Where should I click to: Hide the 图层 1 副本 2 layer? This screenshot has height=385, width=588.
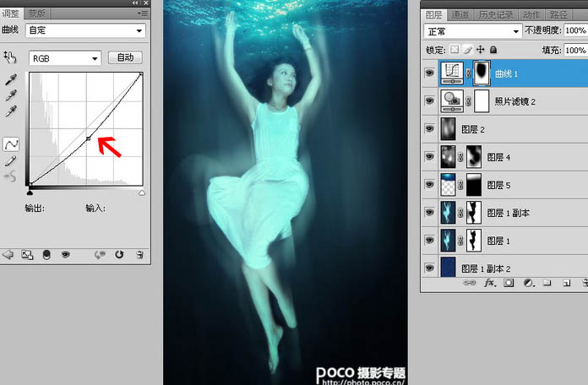tap(429, 268)
